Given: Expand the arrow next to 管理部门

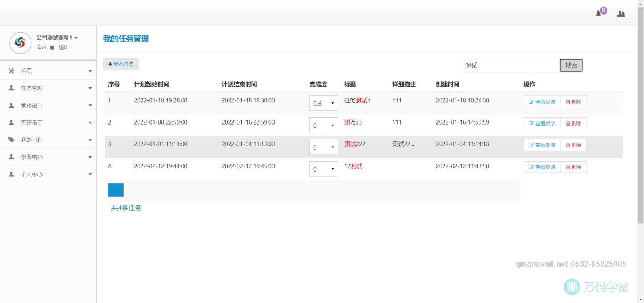Looking at the screenshot, I should point(90,106).
